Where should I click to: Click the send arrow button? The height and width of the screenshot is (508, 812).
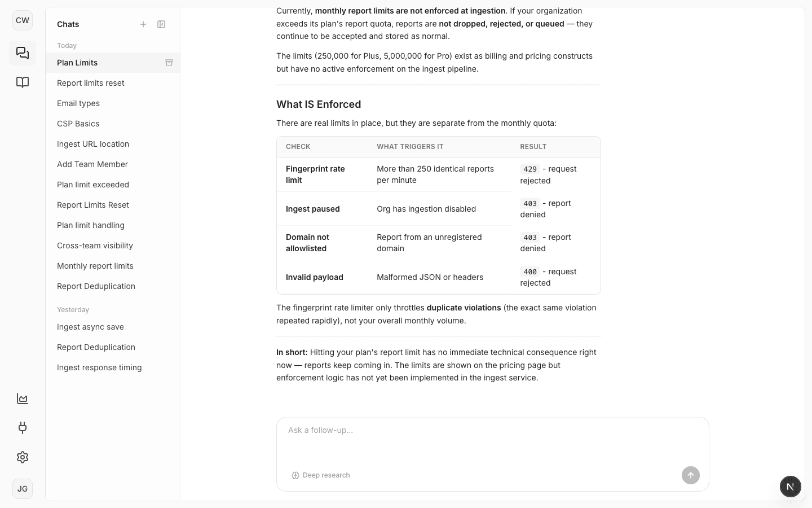pyautogui.click(x=690, y=475)
